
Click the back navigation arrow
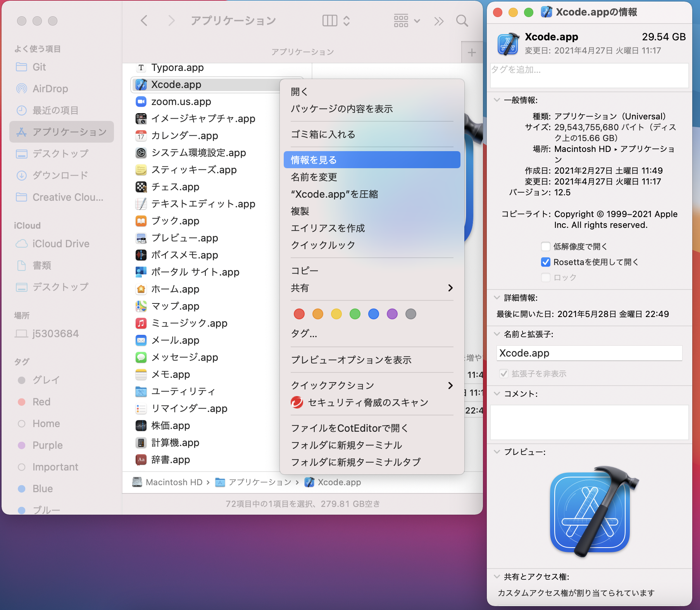click(143, 21)
